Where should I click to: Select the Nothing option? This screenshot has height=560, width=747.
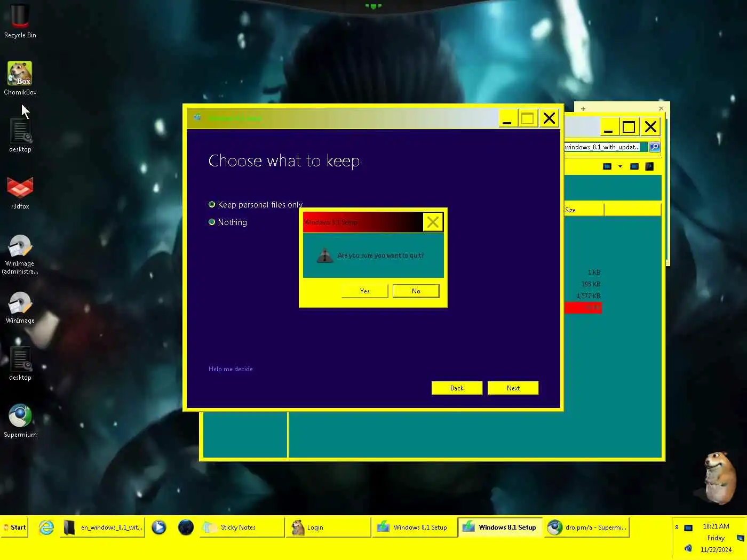[227, 222]
